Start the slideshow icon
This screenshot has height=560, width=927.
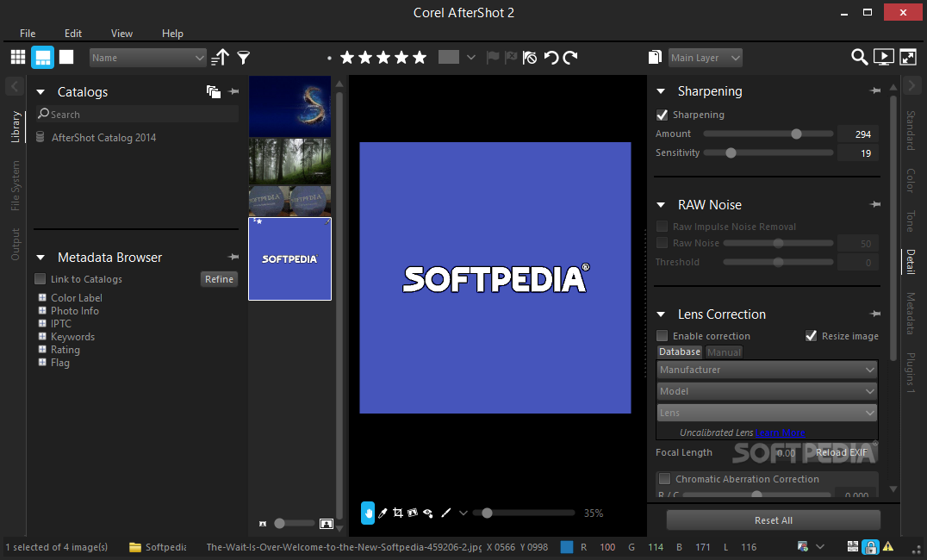883,57
